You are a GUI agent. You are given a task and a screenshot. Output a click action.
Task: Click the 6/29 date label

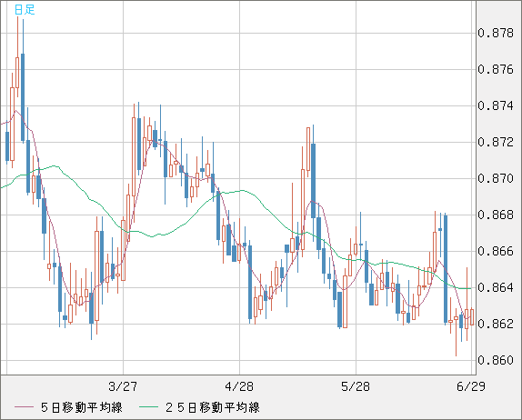pos(471,386)
